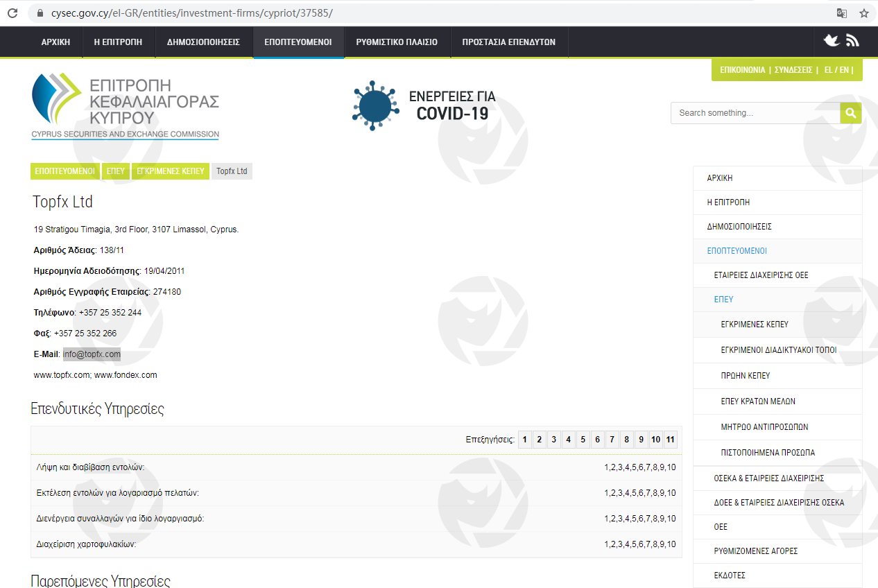This screenshot has height=588, width=878.
Task: Click the browser translate page icon
Action: tap(842, 12)
